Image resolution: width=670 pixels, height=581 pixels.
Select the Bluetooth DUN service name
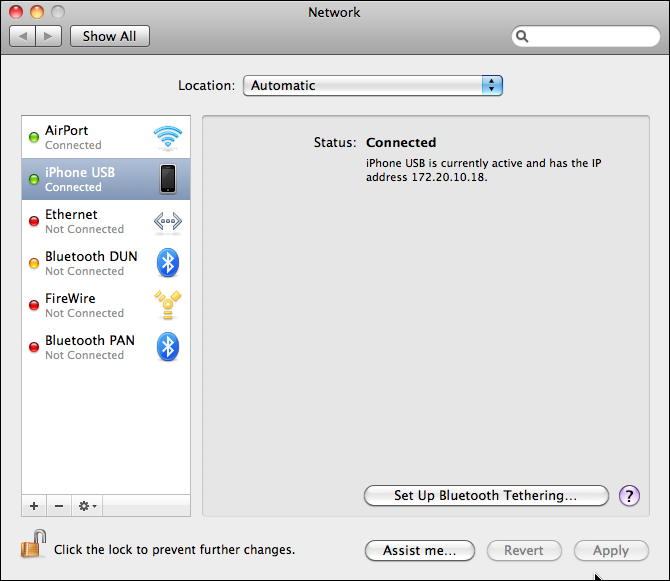click(x=91, y=256)
